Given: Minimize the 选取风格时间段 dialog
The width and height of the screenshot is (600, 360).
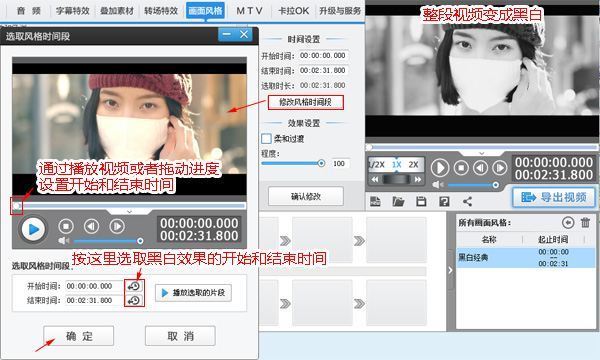Looking at the screenshot, I should click(x=227, y=34).
